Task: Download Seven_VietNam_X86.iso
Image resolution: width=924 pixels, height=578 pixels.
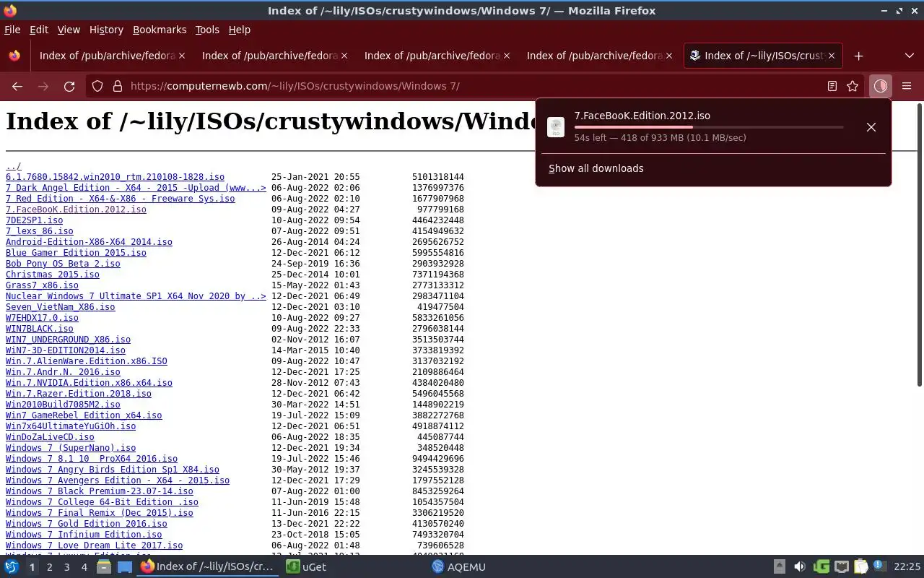Action: click(61, 307)
